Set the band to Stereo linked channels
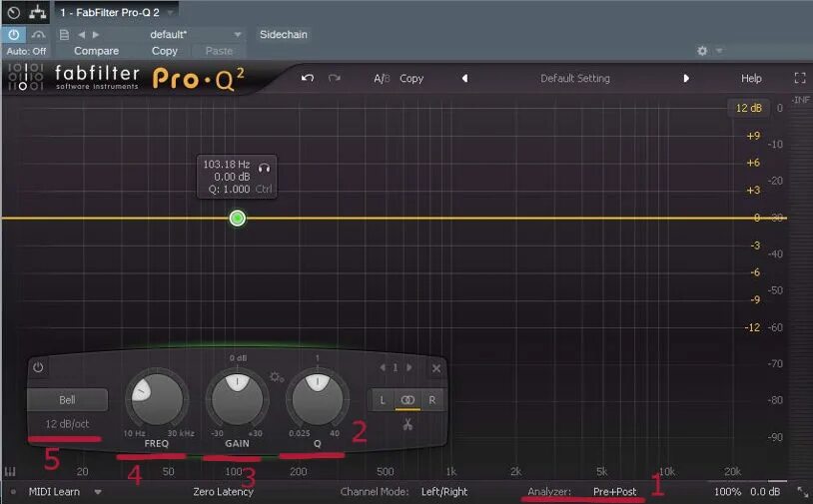Screen dimensions: 813x504 click(407, 400)
